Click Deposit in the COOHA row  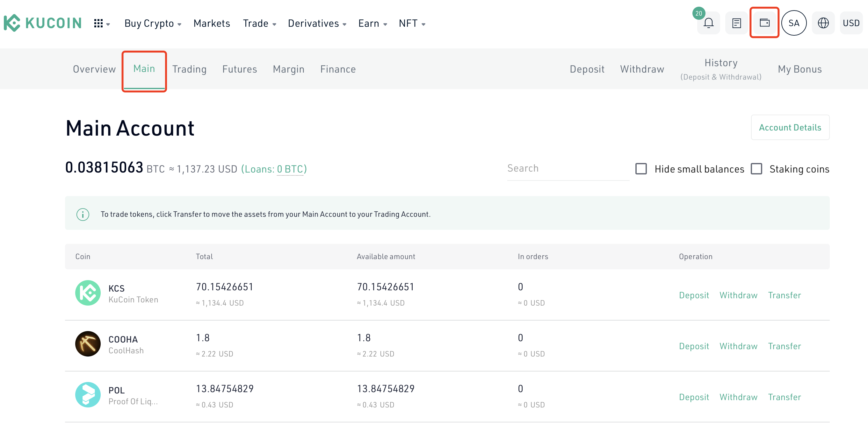pyautogui.click(x=694, y=346)
